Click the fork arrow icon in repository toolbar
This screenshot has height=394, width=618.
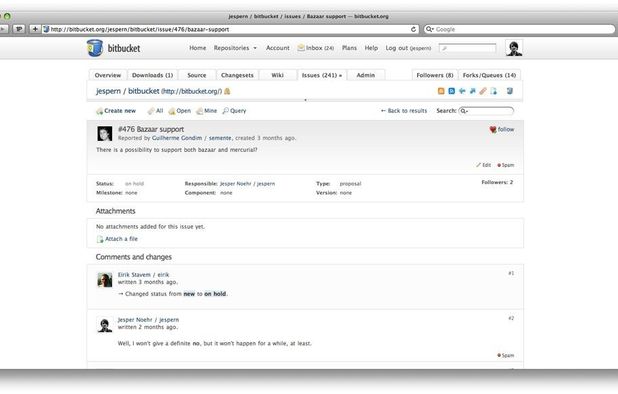pos(473,91)
